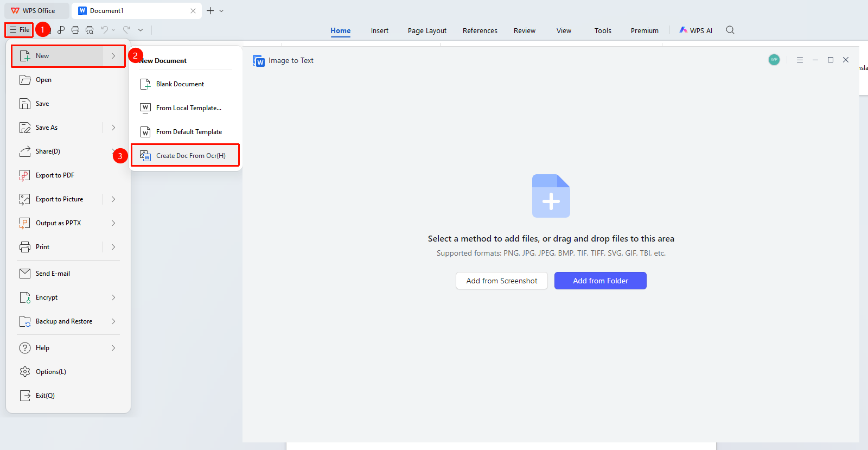This screenshot has height=450, width=868.
Task: Open the Help submenu
Action: tap(68, 348)
